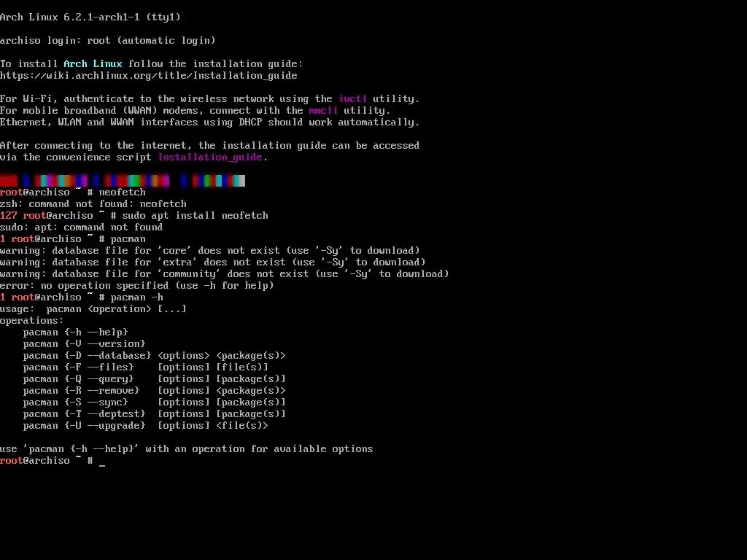Click the 'pacman {-D --database}' entry
The width and height of the screenshot is (747, 560).
point(155,355)
